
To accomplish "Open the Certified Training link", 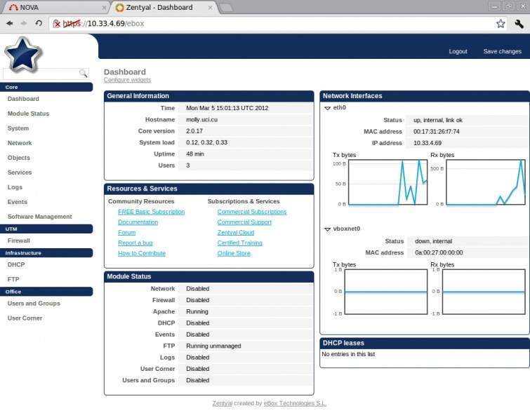I will pos(240,243).
